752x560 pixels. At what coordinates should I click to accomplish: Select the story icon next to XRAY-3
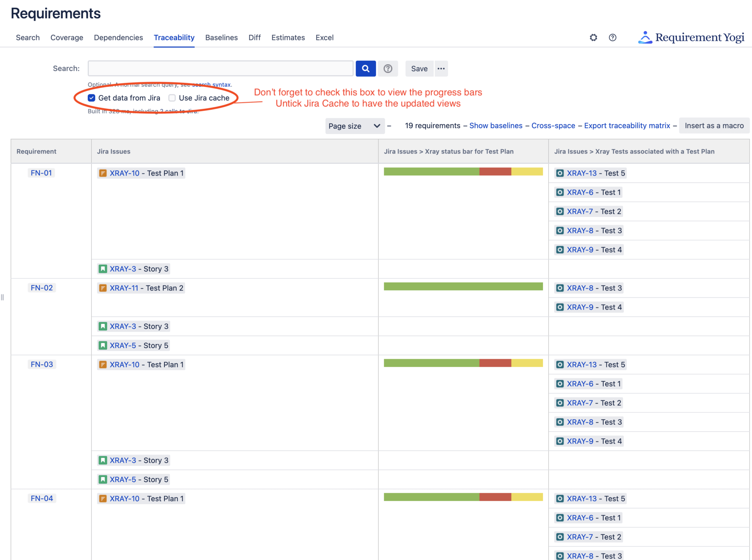tap(102, 268)
